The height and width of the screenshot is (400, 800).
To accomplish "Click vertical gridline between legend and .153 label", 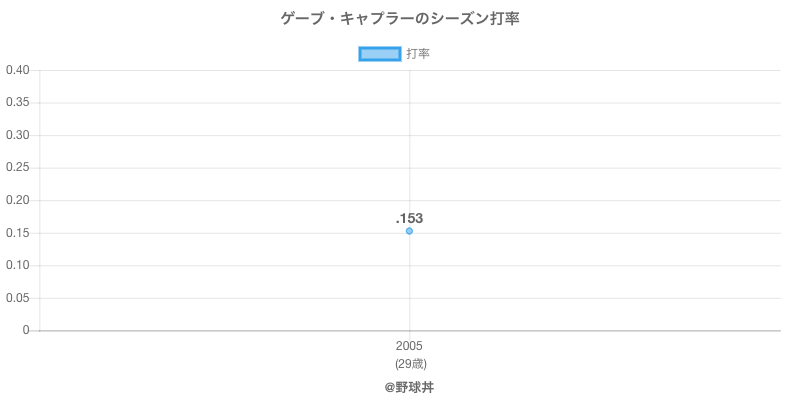I will pos(409,140).
